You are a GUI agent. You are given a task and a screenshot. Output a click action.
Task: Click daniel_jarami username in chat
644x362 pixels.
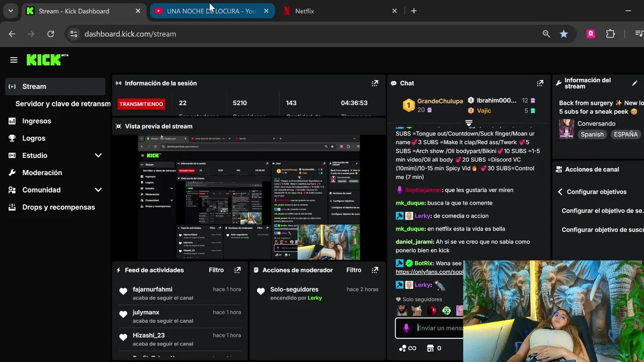pos(415,242)
